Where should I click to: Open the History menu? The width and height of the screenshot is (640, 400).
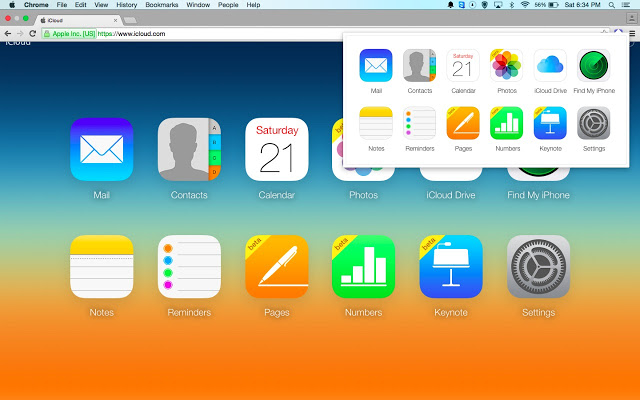pos(127,5)
